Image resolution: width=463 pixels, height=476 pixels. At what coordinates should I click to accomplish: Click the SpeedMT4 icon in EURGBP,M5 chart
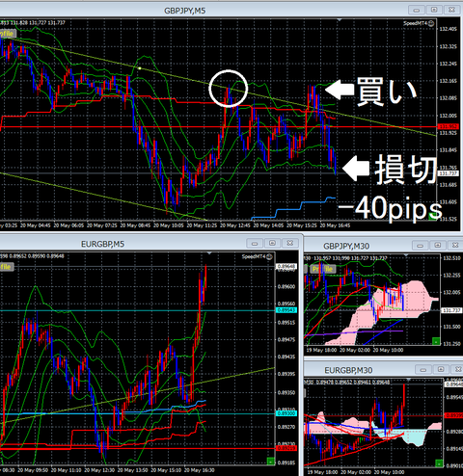click(269, 256)
